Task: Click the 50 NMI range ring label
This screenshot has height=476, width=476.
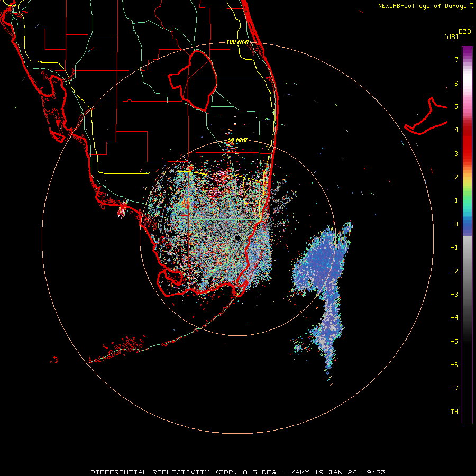Action: pyautogui.click(x=237, y=140)
